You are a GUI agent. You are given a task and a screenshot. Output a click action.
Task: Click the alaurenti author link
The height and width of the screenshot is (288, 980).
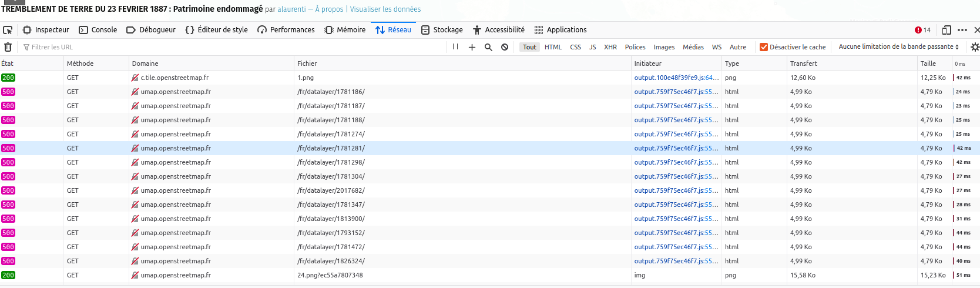click(x=291, y=9)
